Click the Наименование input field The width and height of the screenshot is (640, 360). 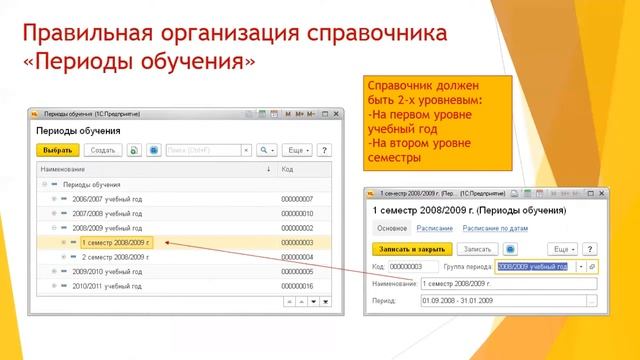[509, 284]
